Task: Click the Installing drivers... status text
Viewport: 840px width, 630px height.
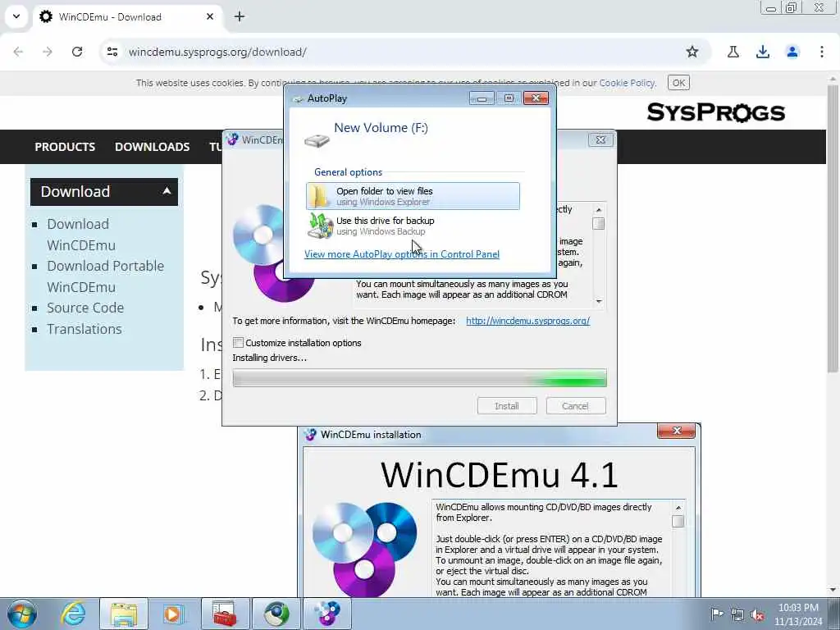Action: pyautogui.click(x=269, y=358)
